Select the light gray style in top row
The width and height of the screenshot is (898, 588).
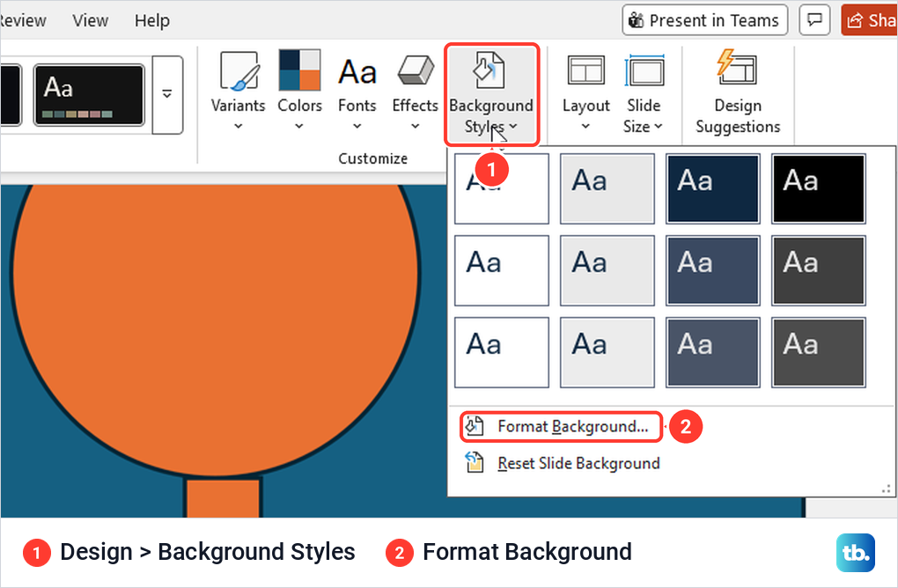(x=607, y=188)
